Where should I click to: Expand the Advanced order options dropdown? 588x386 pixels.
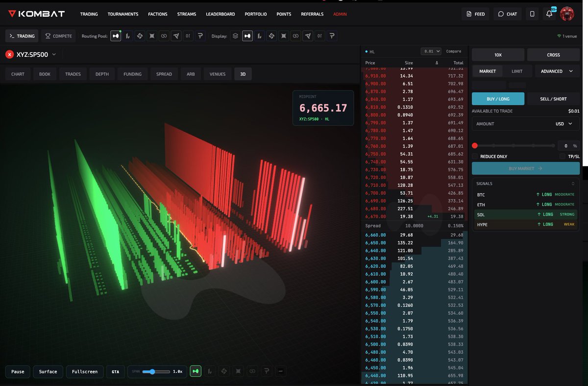(557, 71)
